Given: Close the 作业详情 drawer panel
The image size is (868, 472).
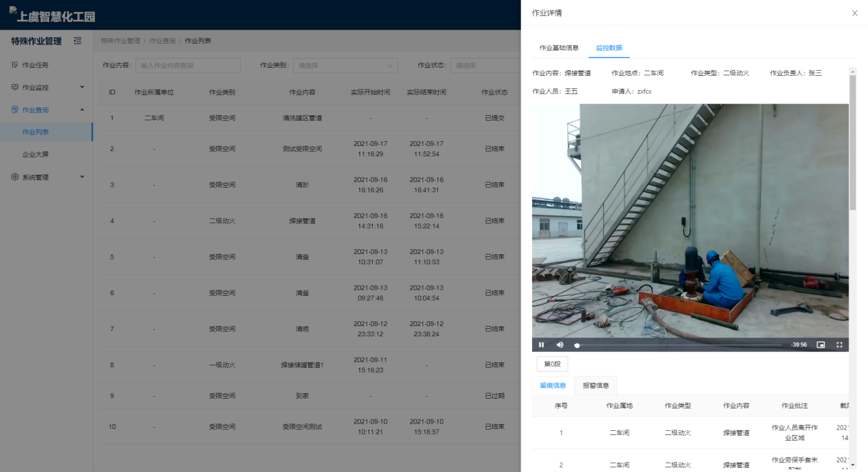Looking at the screenshot, I should 855,13.
